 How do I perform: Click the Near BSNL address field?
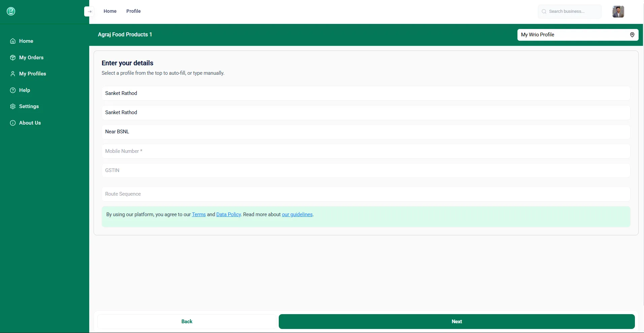click(366, 132)
